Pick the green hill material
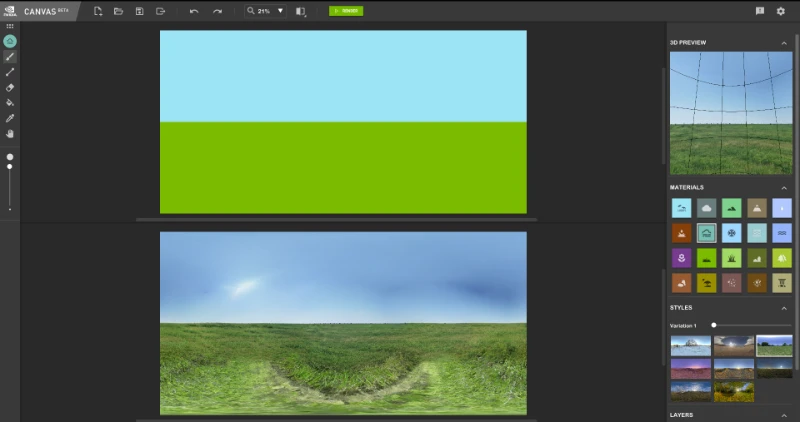Screen dimensions: 800x422 click(732, 208)
